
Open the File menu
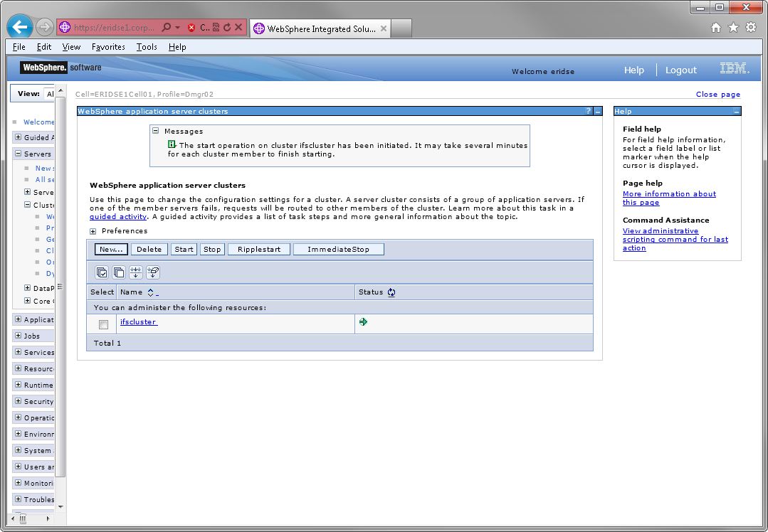coord(19,47)
